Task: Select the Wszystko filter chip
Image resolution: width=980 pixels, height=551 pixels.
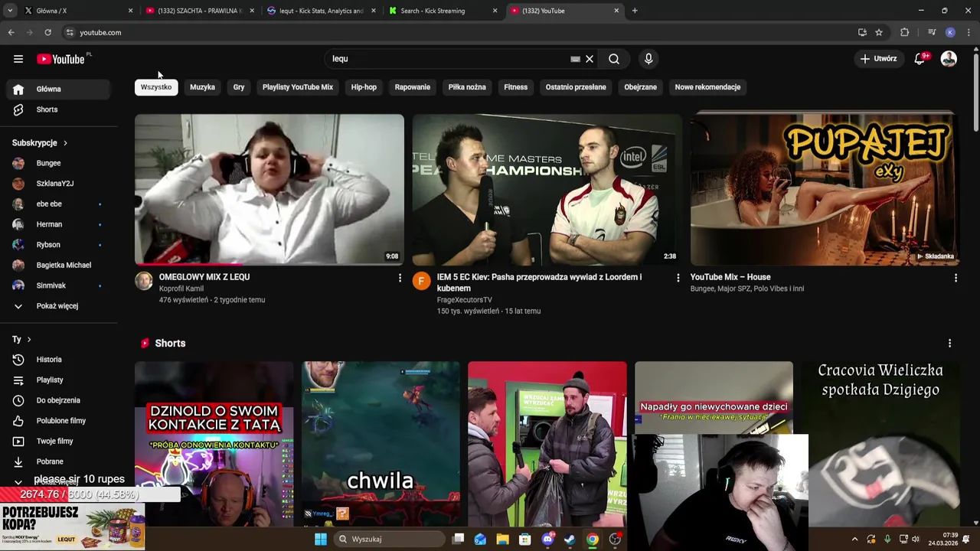Action: tap(156, 87)
